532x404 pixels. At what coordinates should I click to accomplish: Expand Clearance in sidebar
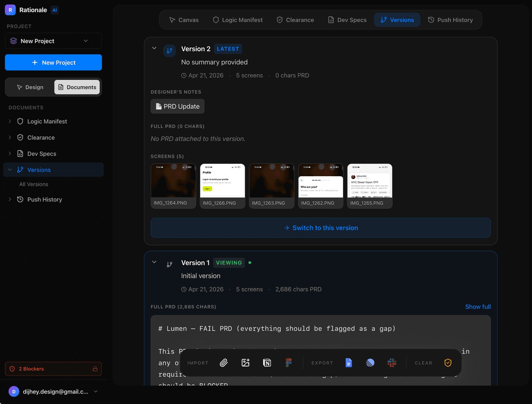10,138
